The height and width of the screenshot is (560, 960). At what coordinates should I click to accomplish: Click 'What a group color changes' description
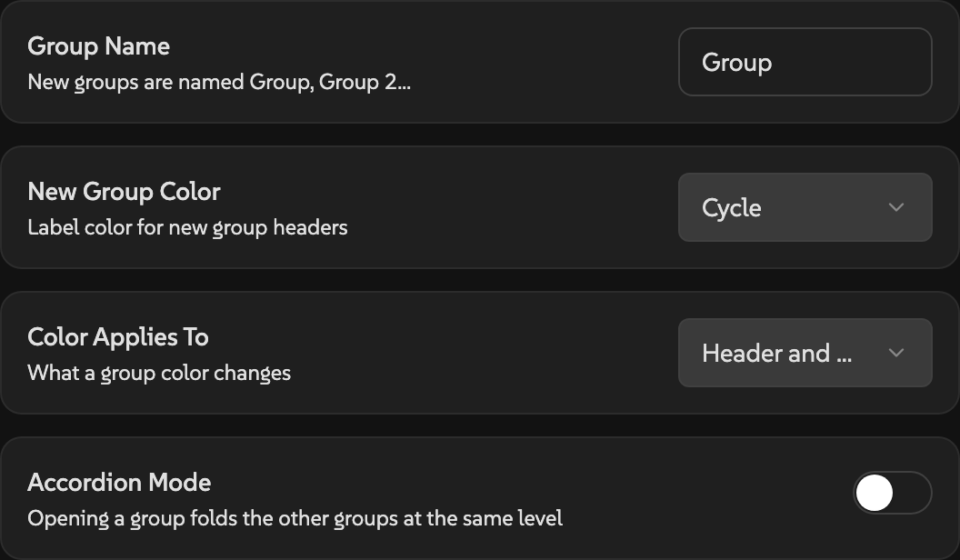[159, 374]
